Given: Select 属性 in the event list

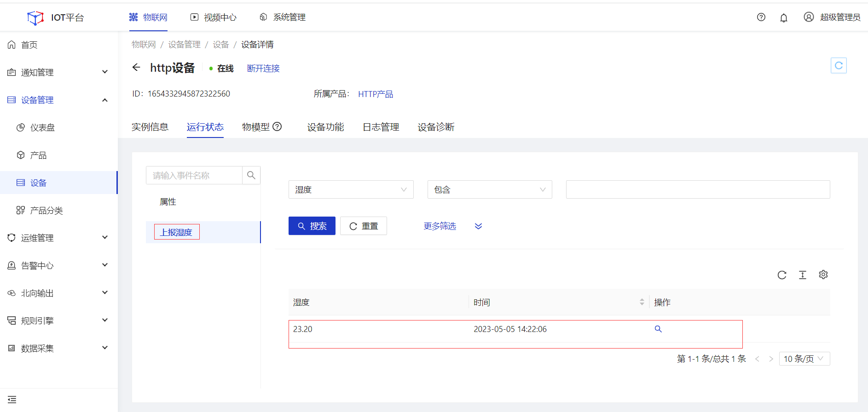Looking at the screenshot, I should click(168, 202).
